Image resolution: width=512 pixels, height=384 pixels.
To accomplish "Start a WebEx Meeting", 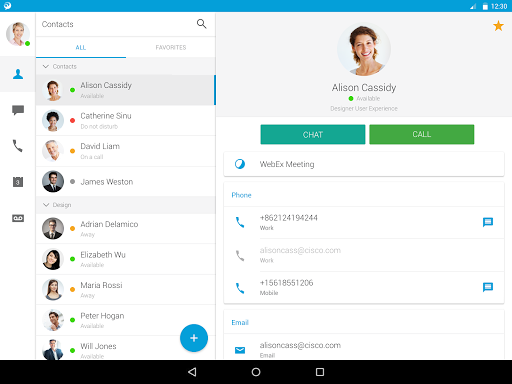I will (x=364, y=164).
